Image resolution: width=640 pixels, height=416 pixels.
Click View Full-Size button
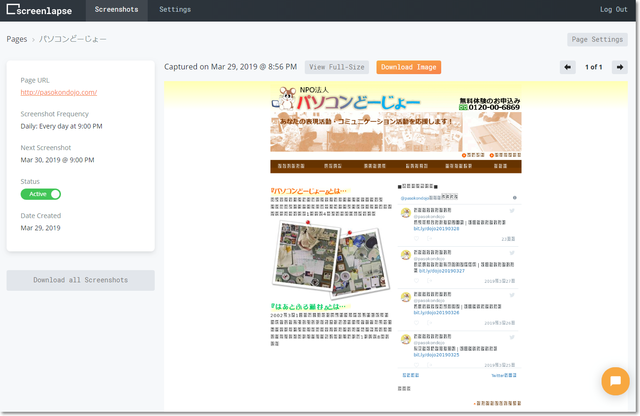[336, 67]
